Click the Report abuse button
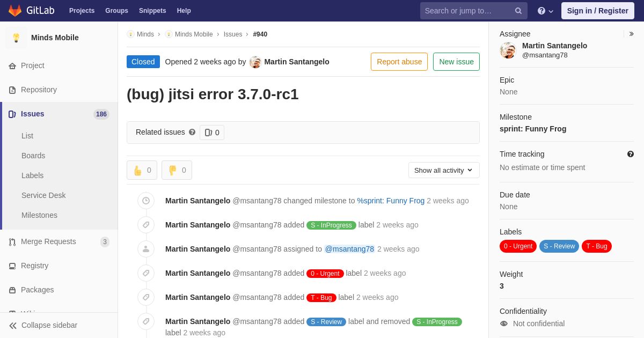 coord(399,62)
